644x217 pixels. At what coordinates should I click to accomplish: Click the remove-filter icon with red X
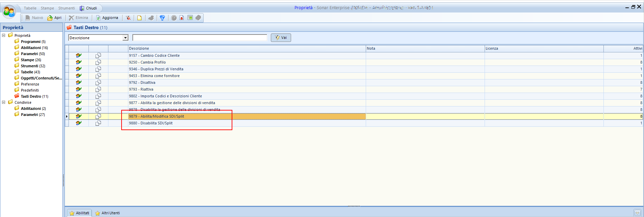click(x=128, y=18)
